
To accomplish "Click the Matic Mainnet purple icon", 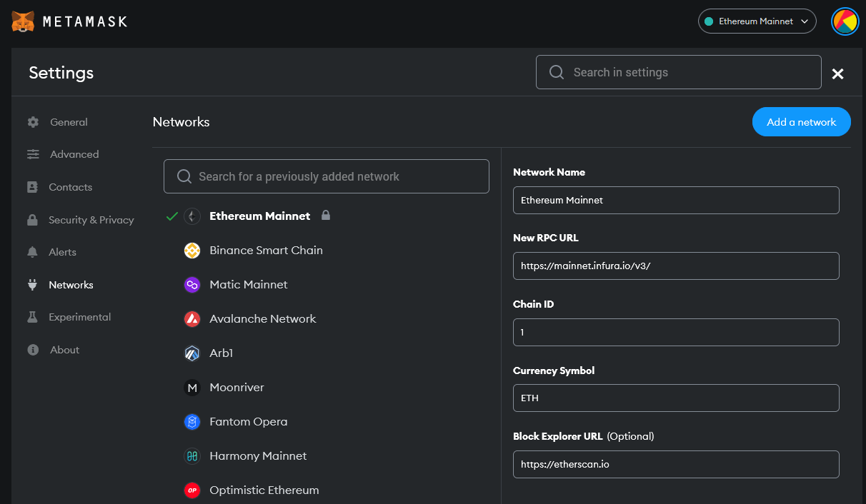I will tap(191, 284).
